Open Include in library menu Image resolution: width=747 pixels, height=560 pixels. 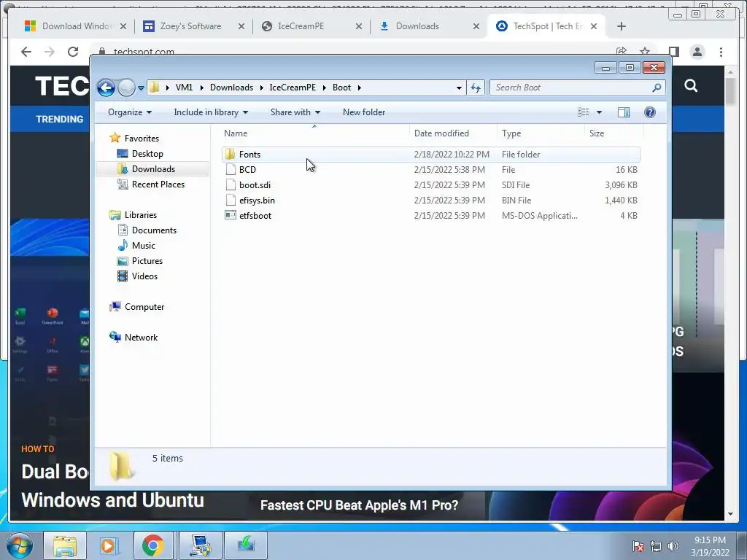coord(211,112)
